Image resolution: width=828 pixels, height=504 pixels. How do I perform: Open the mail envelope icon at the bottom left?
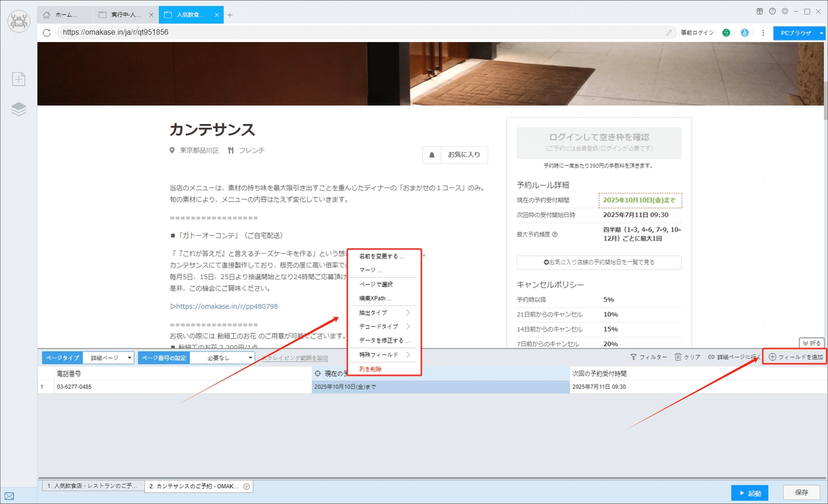9,495
